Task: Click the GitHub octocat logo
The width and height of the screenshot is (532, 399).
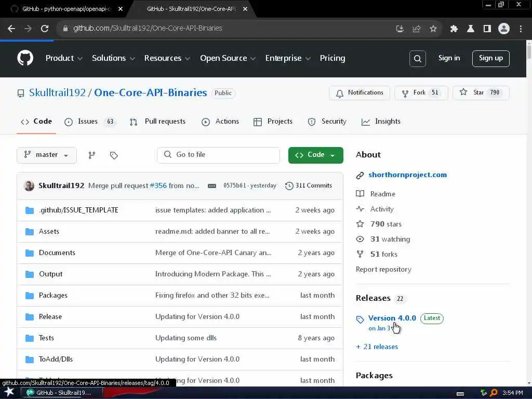Action: pos(25,58)
